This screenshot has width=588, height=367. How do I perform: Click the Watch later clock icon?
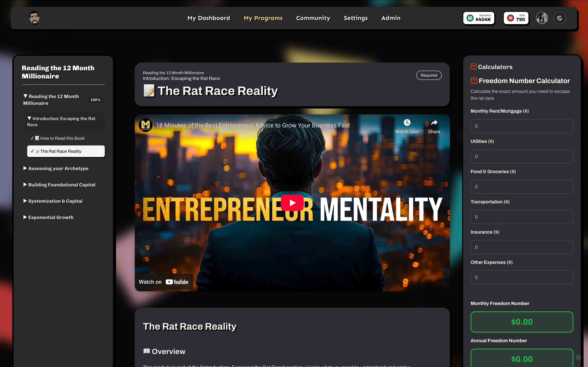(407, 123)
